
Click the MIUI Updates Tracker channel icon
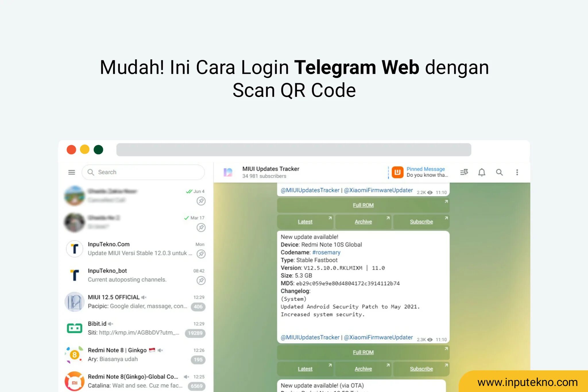point(228,172)
